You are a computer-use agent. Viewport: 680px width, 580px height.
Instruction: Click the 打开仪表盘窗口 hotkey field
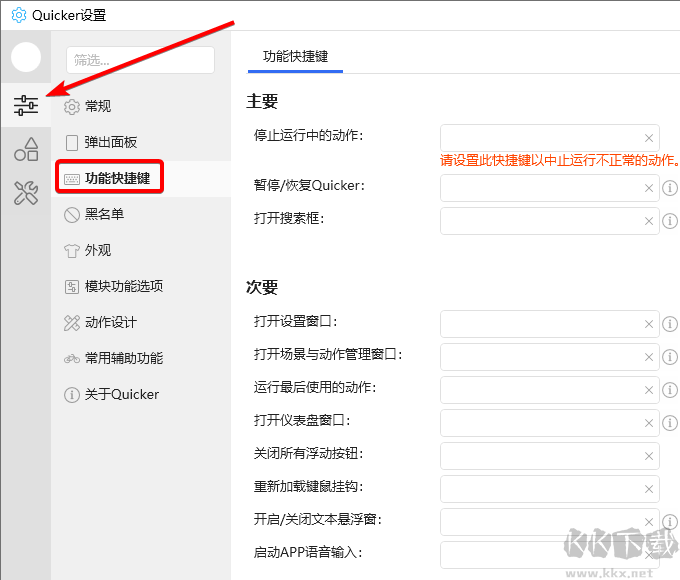[x=550, y=423]
